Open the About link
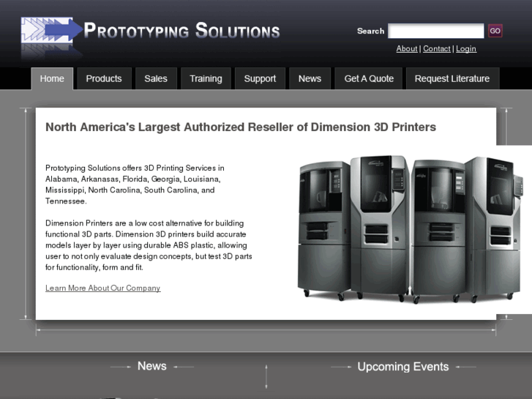Screen dimensions: 532x399 [x=407, y=48]
